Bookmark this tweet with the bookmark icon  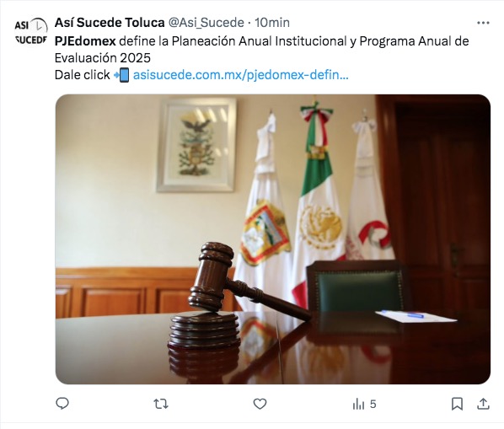pos(457,404)
